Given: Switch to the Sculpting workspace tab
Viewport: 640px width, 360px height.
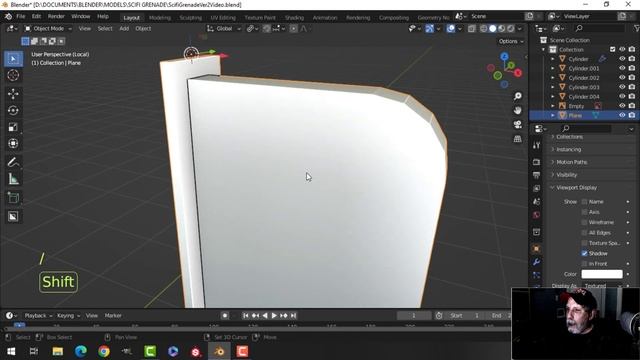Looking at the screenshot, I should (191, 18).
